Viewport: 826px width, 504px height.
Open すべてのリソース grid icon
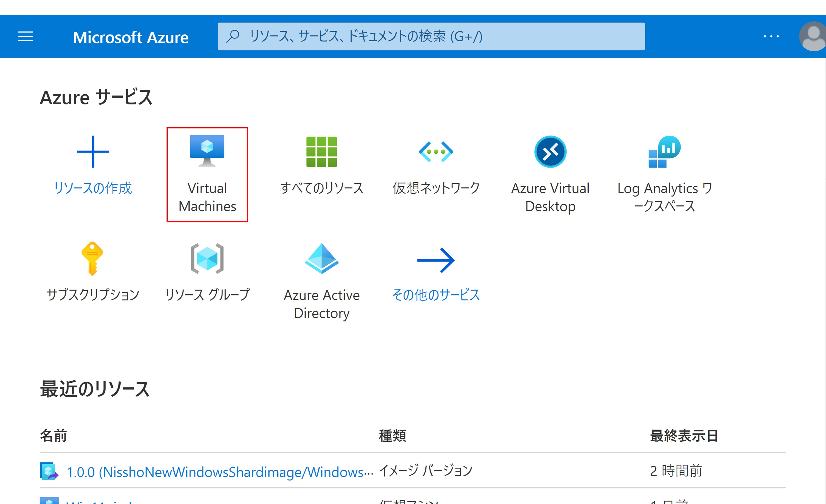click(x=321, y=152)
